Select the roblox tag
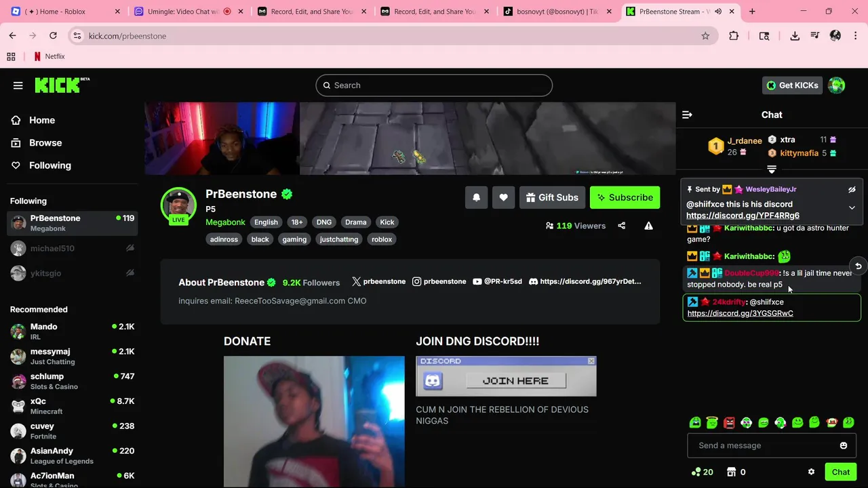Image resolution: width=868 pixels, height=488 pixels. (382, 239)
